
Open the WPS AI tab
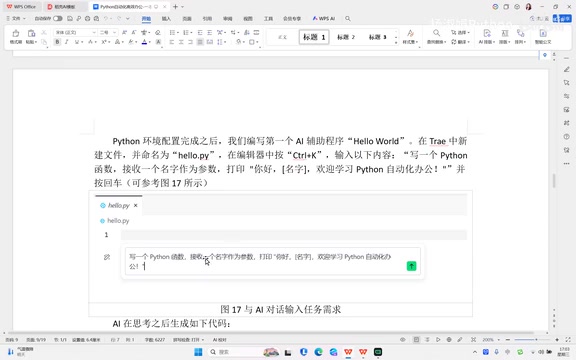(x=324, y=18)
